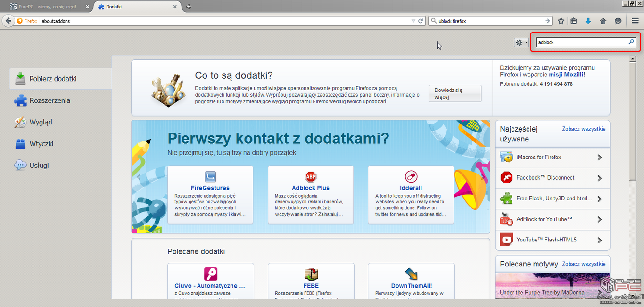The height and width of the screenshot is (307, 644).
Task: Expand the YouTube Flash-HTML5 row chevron
Action: (x=600, y=240)
